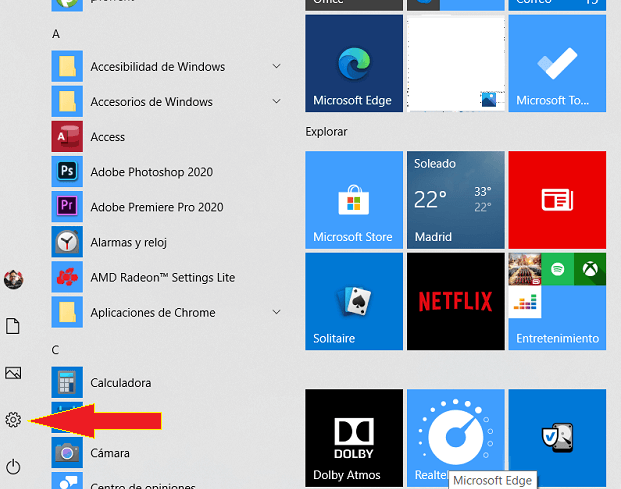This screenshot has width=621, height=489.
Task: Open the Madrid weather tile
Action: [456, 200]
